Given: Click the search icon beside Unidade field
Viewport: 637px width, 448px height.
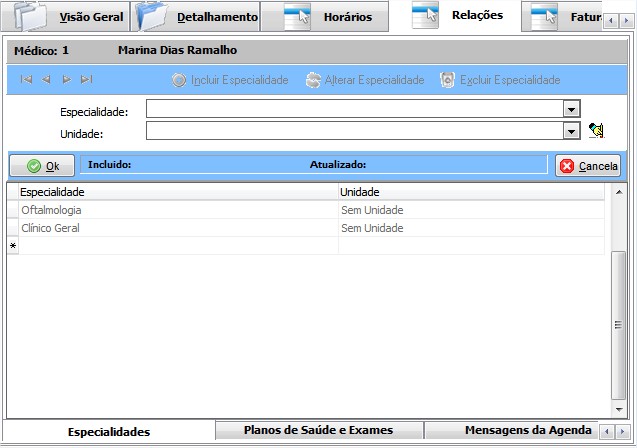Looking at the screenshot, I should (597, 130).
